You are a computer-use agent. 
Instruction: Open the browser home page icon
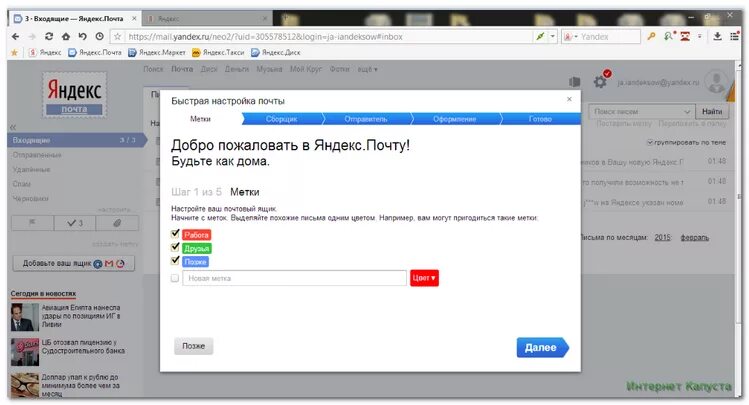66,37
